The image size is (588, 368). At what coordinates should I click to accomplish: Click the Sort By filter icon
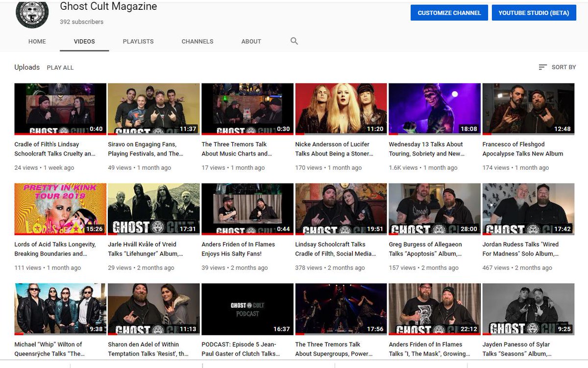coord(542,67)
